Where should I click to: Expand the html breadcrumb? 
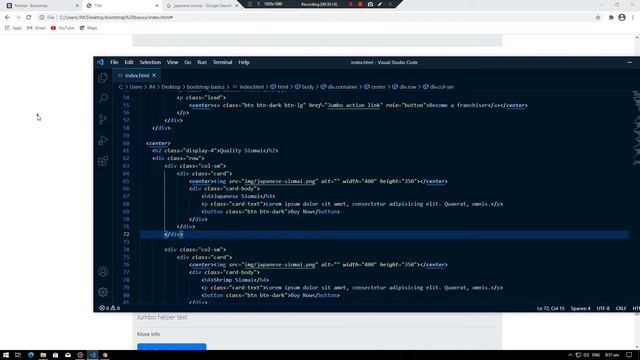(280, 87)
